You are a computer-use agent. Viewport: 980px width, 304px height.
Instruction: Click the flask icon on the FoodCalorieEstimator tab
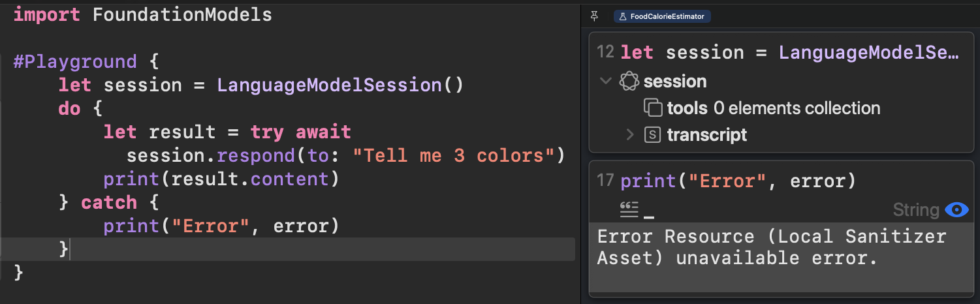tap(623, 16)
